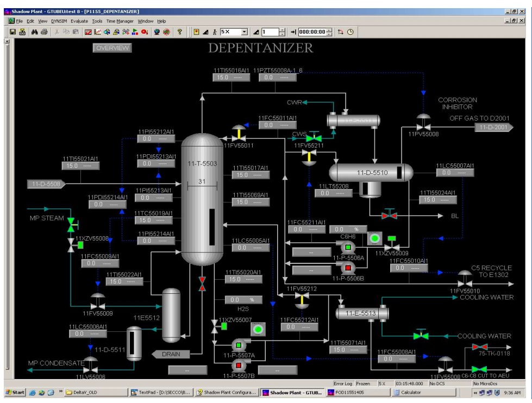The width and height of the screenshot is (532, 403).
Task: Click the green valve beside CWS label
Action: click(314, 137)
